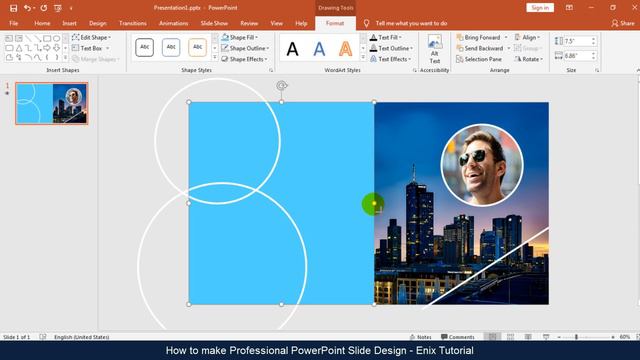Expand the WordArt Styles gallery More arrow
The image size is (640, 360).
(x=363, y=58)
